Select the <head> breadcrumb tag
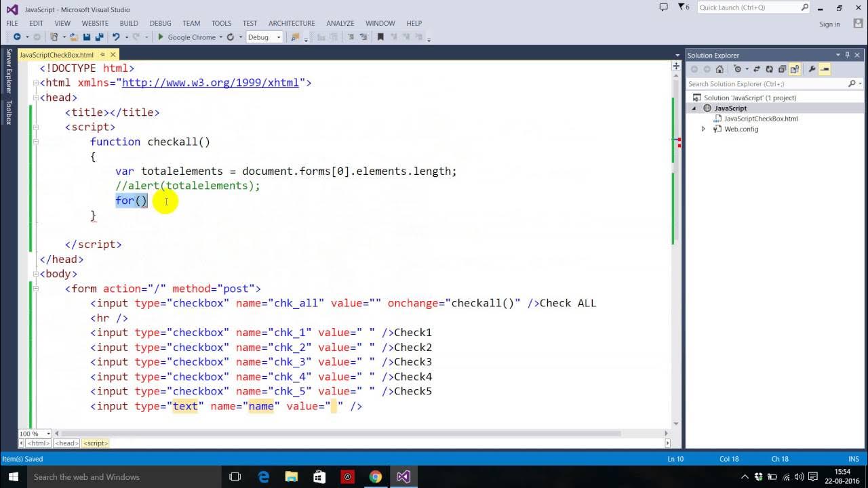 click(x=66, y=443)
